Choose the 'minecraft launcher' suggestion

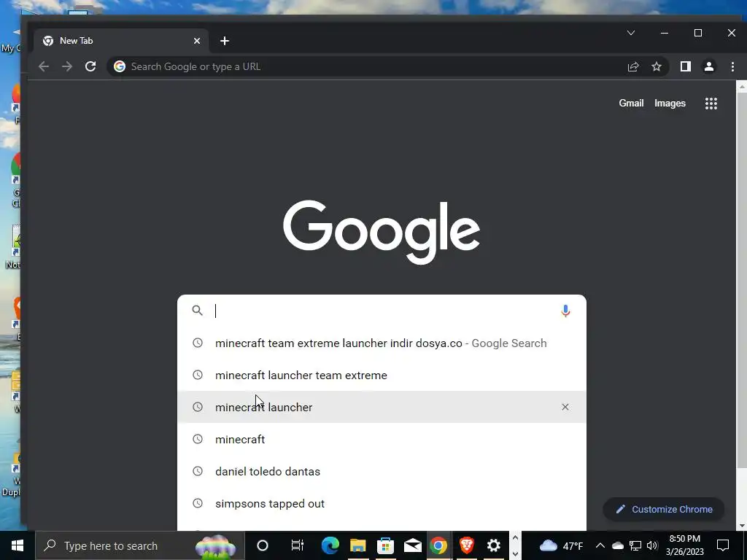pyautogui.click(x=382, y=407)
